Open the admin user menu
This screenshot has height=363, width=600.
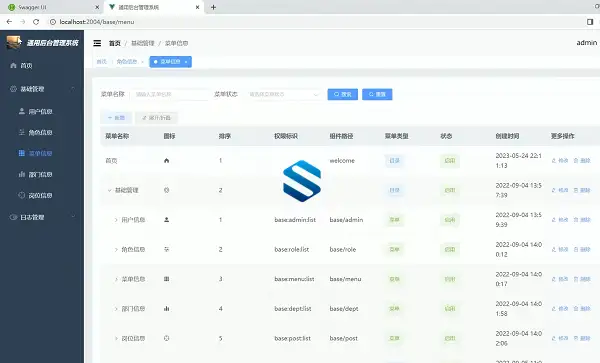pyautogui.click(x=587, y=43)
